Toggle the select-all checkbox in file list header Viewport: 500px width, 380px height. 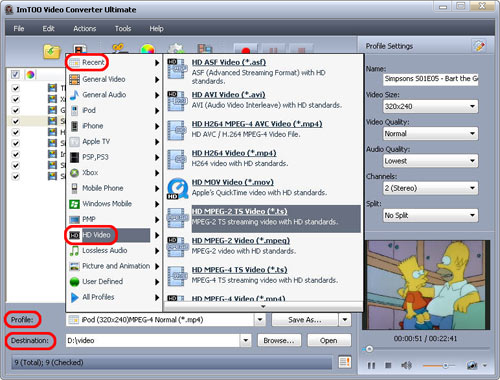(x=15, y=74)
